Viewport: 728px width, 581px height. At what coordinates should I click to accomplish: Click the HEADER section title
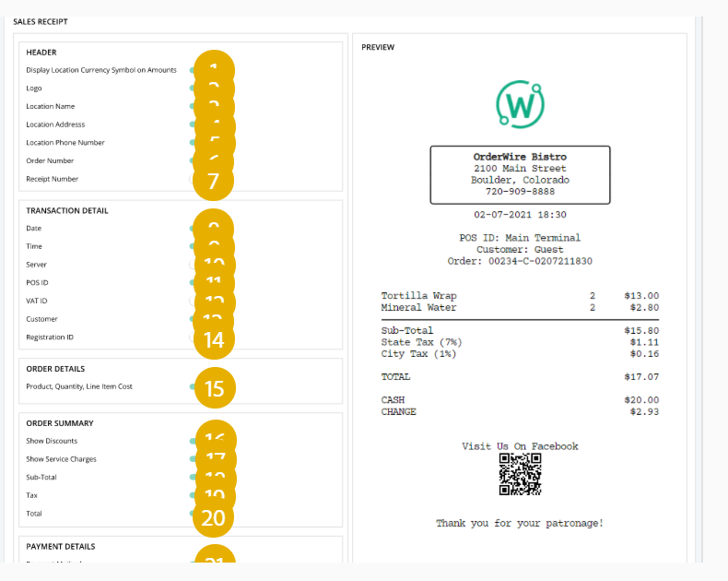[x=41, y=53]
